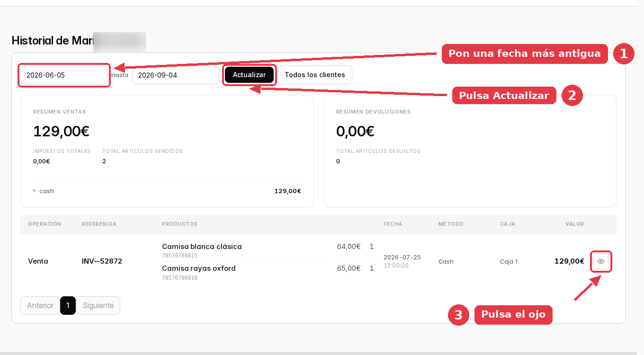Select Todos los clientes button

point(315,75)
